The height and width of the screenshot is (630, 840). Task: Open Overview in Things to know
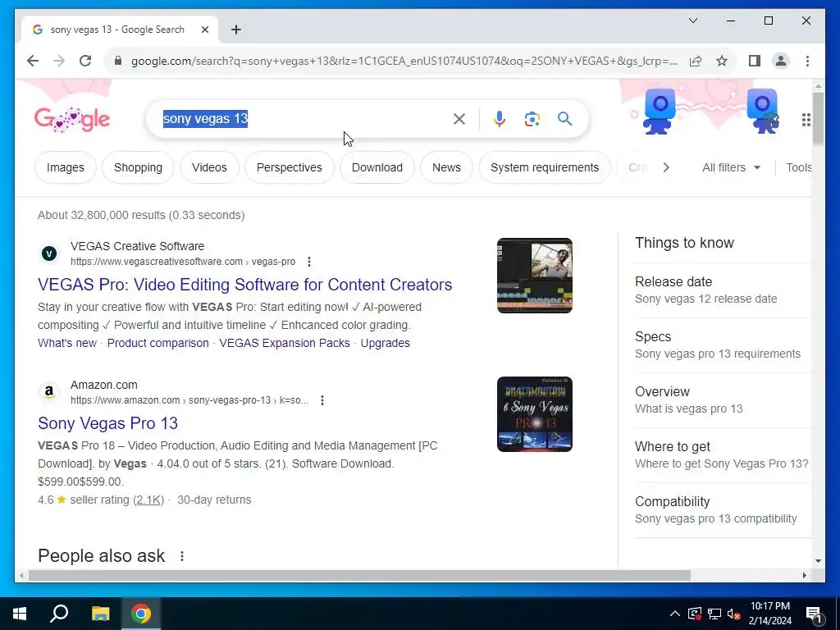pyautogui.click(x=722, y=399)
